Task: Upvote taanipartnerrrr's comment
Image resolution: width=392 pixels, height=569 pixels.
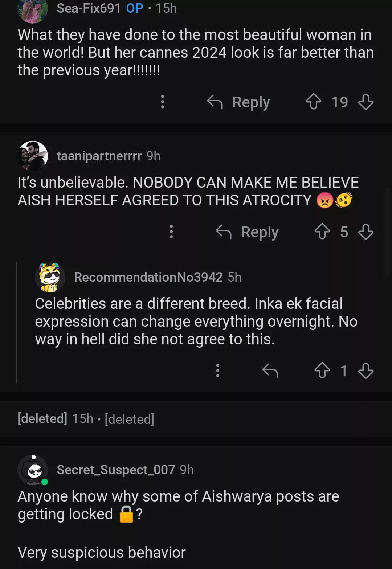Action: (x=322, y=232)
